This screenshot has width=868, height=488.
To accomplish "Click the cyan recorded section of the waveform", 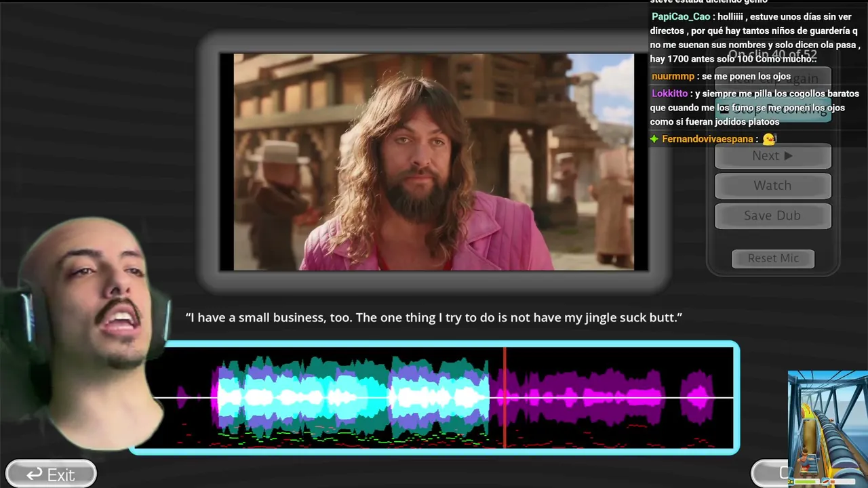I will click(x=353, y=397).
